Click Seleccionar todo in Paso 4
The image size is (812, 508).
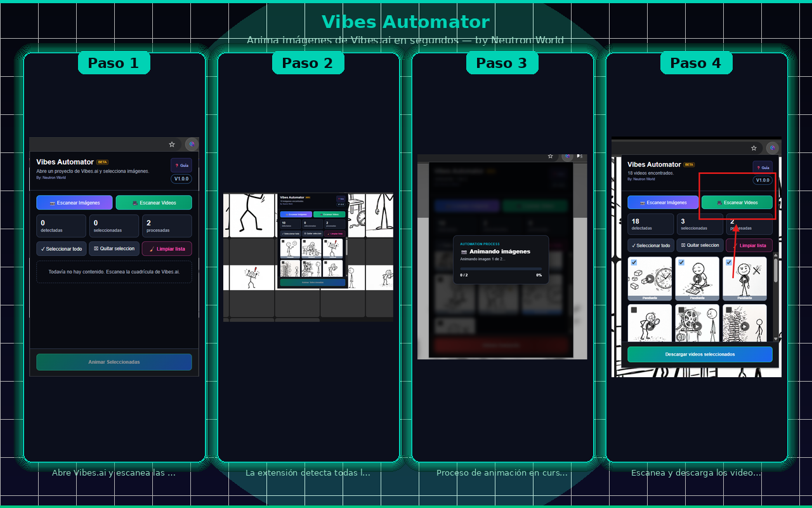click(651, 245)
